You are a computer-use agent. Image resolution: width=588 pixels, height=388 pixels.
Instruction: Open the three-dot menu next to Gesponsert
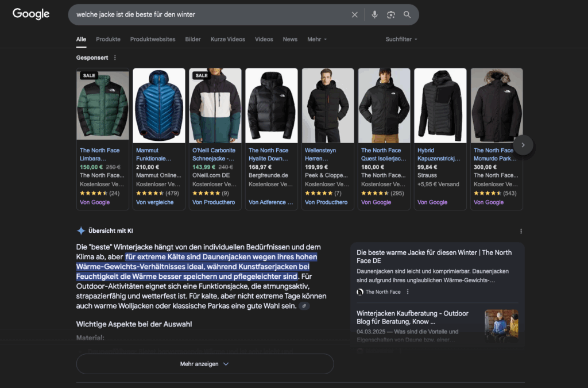tap(115, 57)
